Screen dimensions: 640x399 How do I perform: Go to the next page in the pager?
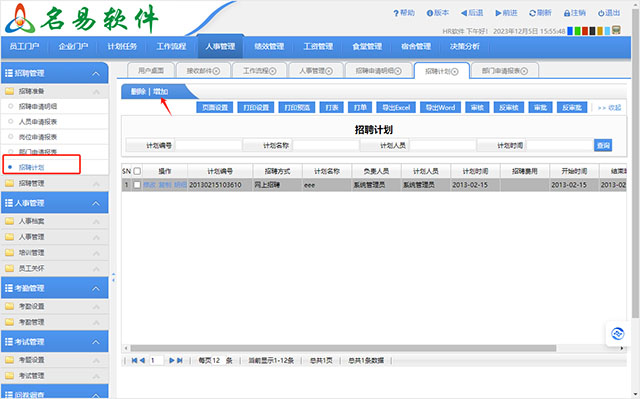(x=172, y=361)
